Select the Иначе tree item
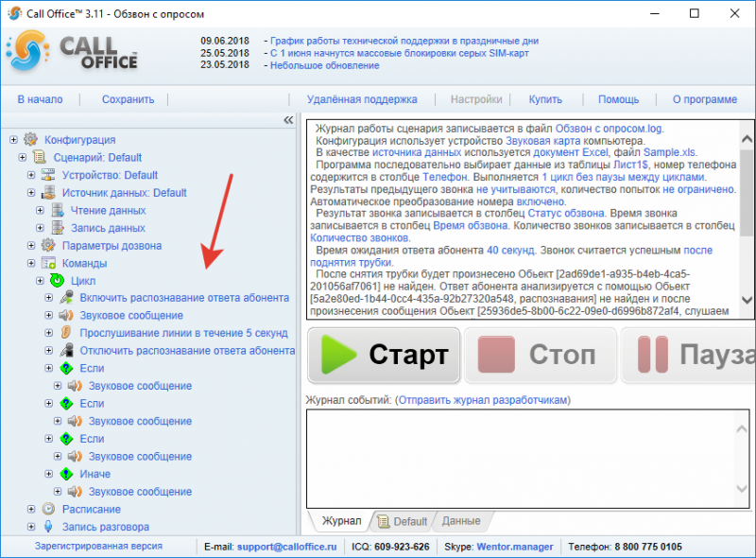This screenshot has width=756, height=558. [x=95, y=474]
